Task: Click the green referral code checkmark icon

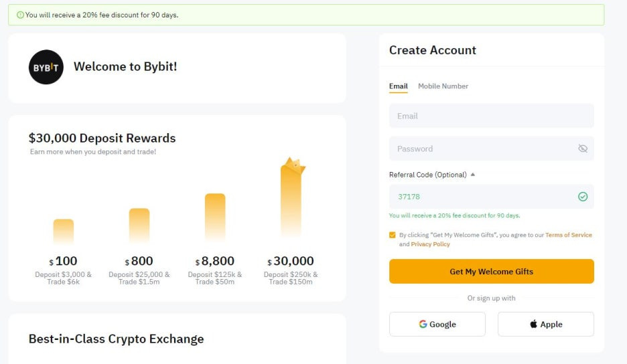Action: click(x=583, y=197)
